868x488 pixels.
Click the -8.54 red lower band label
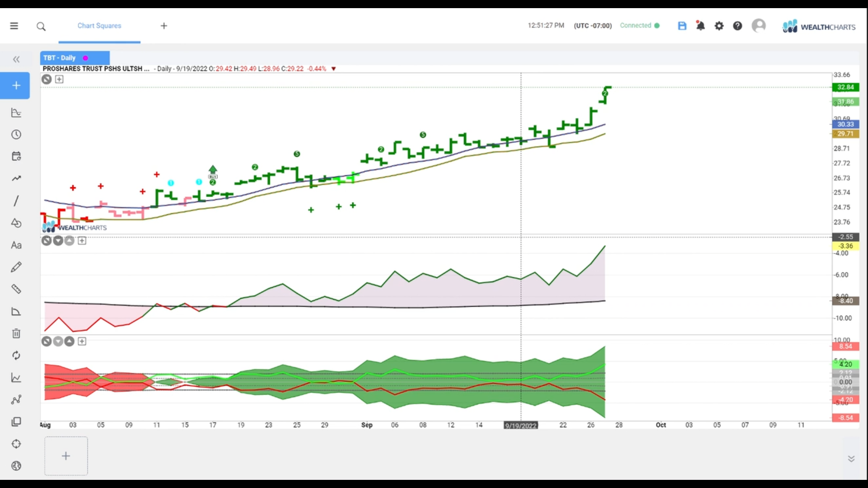[845, 418]
